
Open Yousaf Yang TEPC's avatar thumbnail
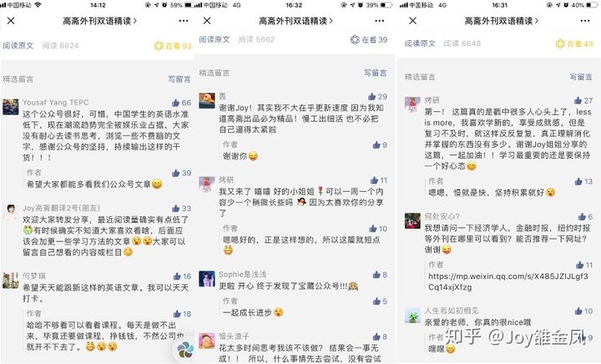(11, 107)
